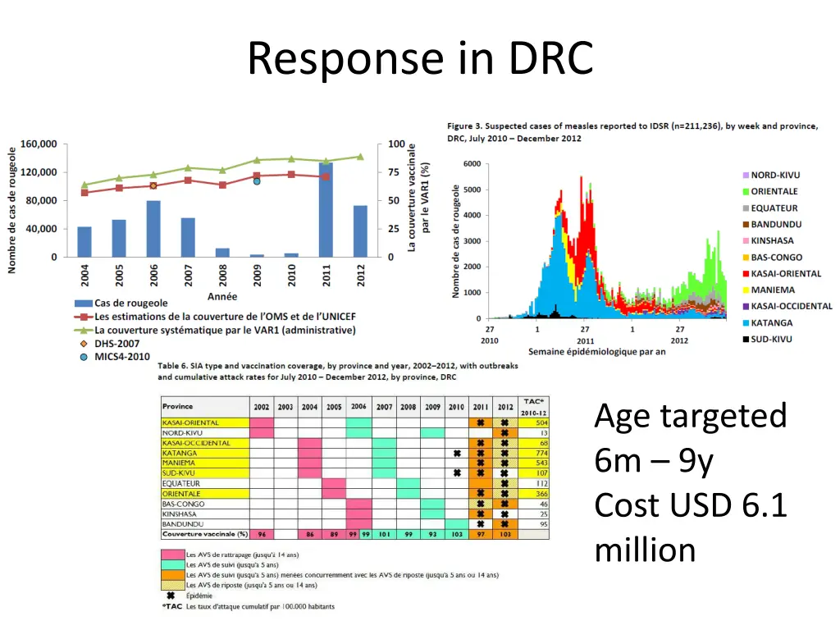Select the 'Cost USD 6.1' text

691,505
